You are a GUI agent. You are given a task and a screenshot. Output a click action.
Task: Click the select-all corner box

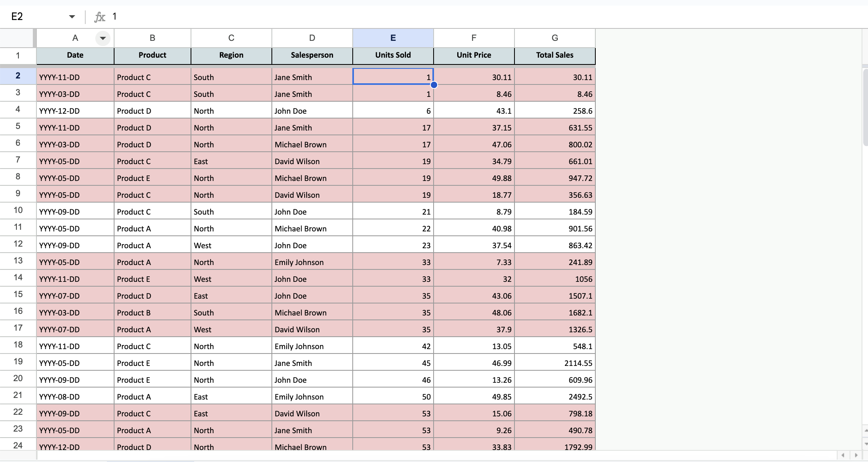(x=17, y=38)
